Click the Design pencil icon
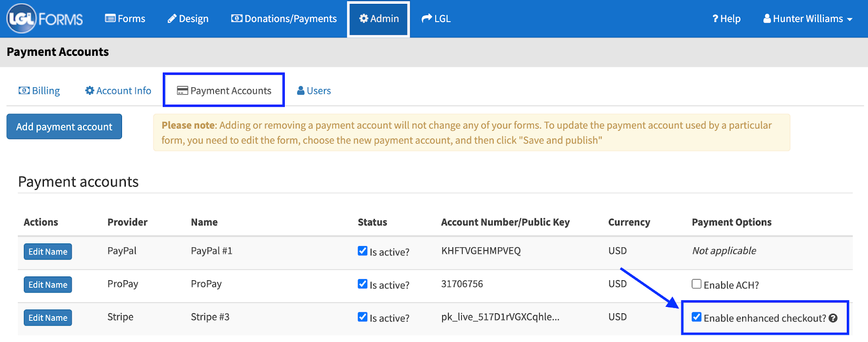The width and height of the screenshot is (868, 342). pyautogui.click(x=172, y=19)
